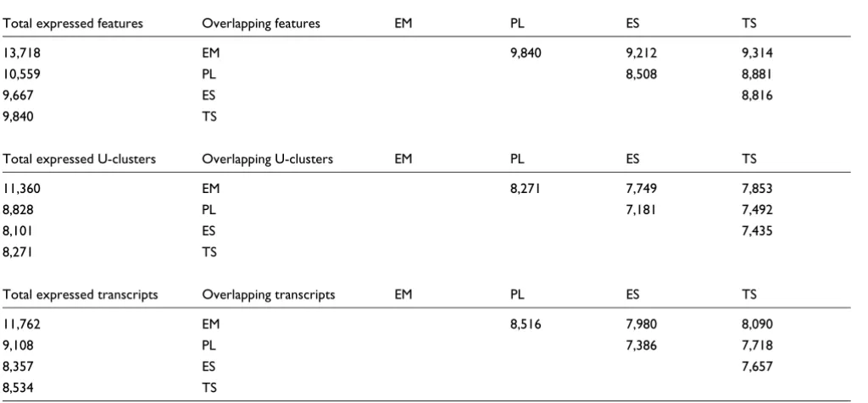This screenshot has width=868, height=403.
Task: Select the 8,534 TS transcripts total
Action: [19, 388]
